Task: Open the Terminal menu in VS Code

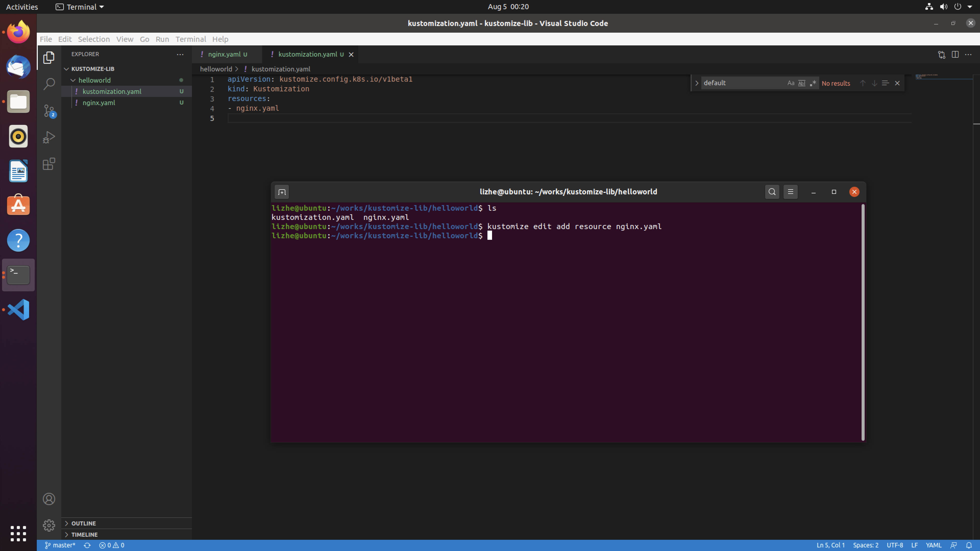Action: tap(191, 39)
